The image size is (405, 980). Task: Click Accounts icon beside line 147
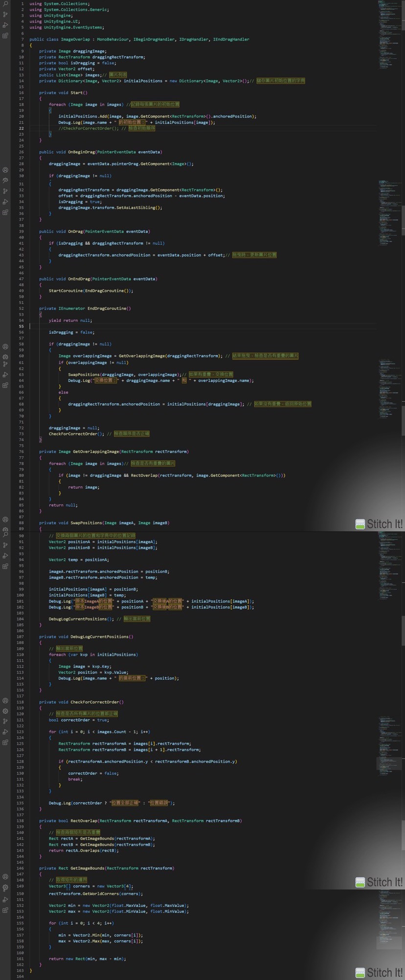click(5, 877)
